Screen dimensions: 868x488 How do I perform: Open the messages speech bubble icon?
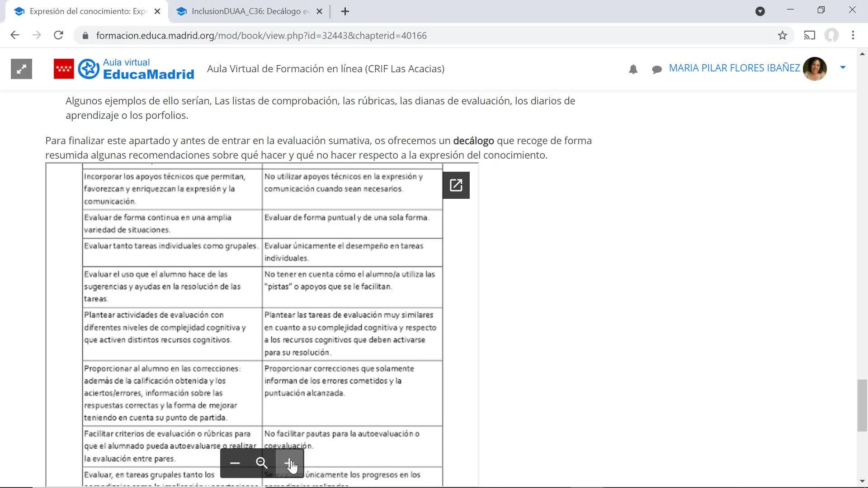[x=657, y=69]
